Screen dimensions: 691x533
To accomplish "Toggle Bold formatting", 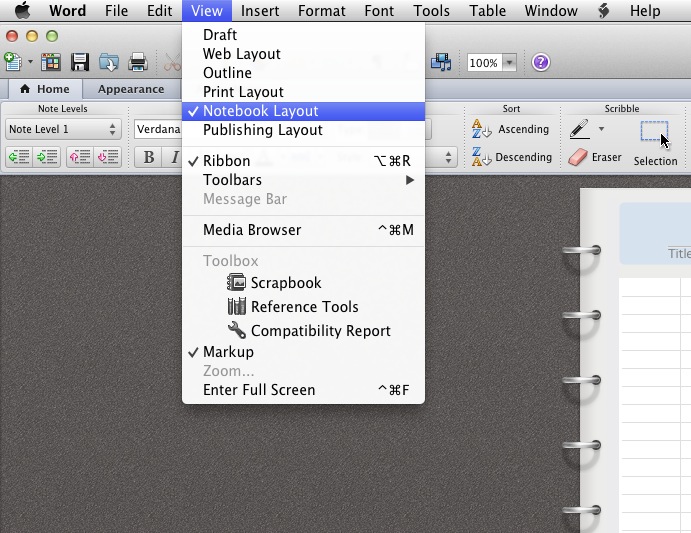I will point(149,157).
